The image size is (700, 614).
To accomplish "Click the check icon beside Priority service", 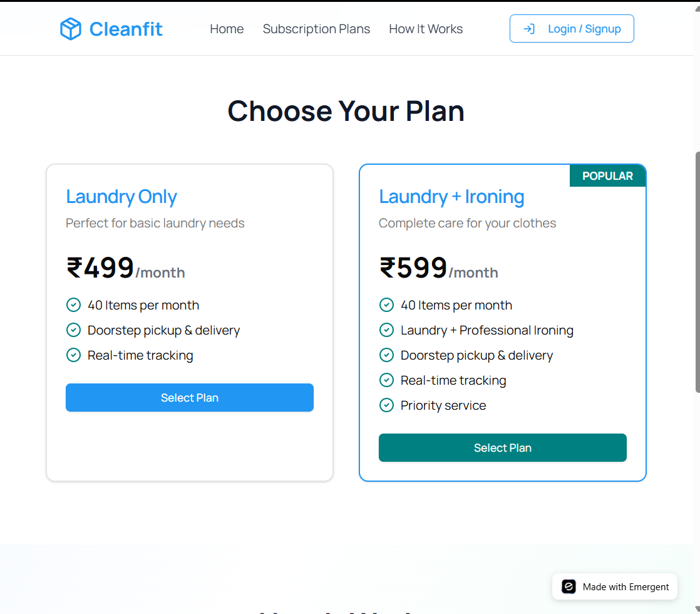I will (387, 405).
